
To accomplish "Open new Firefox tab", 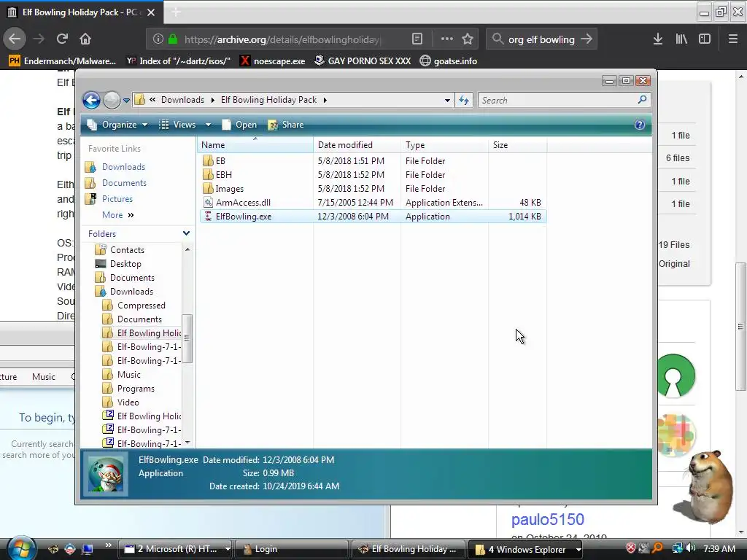I will pyautogui.click(x=176, y=12).
